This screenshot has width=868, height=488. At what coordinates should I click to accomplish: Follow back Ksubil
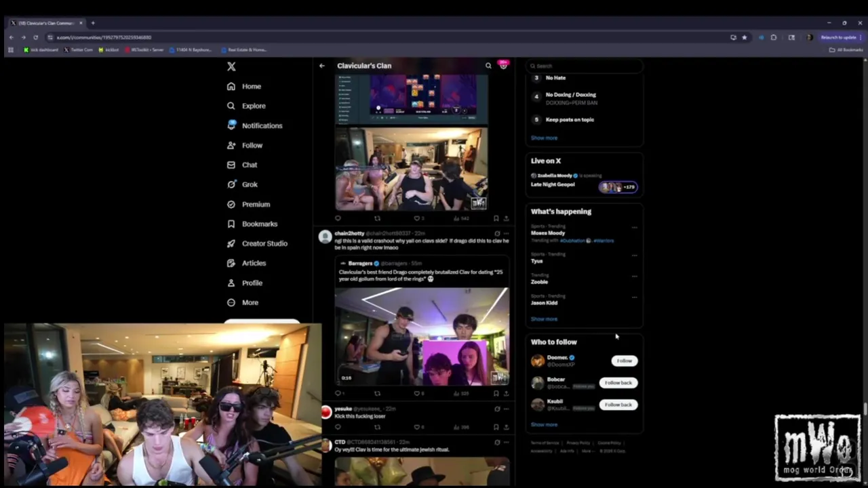(x=618, y=405)
